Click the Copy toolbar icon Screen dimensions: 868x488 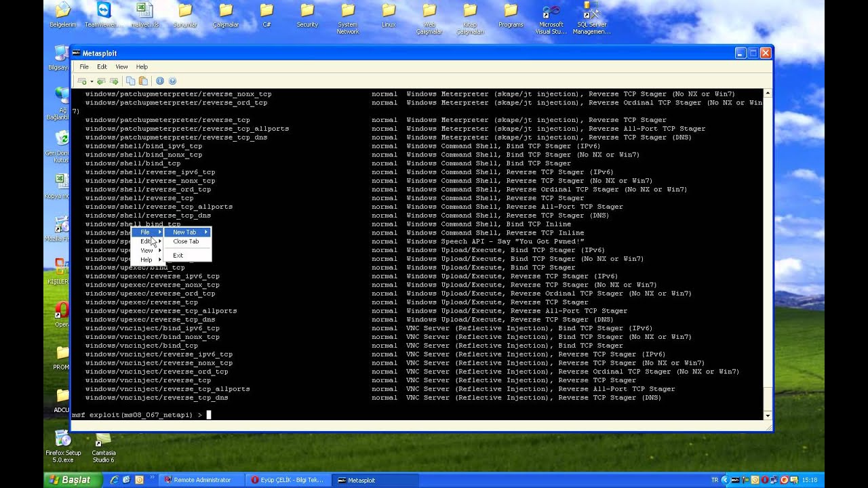pos(130,81)
